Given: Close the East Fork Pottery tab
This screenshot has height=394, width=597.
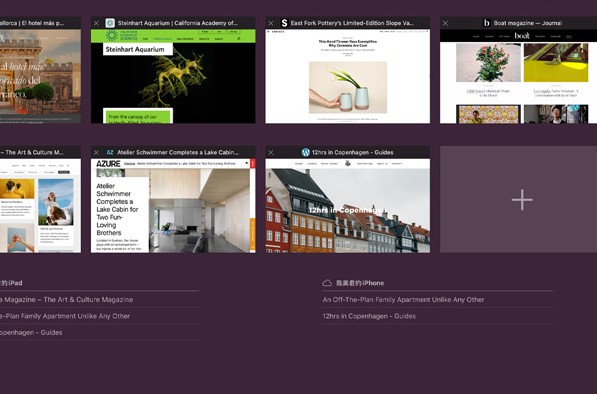Looking at the screenshot, I should pyautogui.click(x=271, y=23).
